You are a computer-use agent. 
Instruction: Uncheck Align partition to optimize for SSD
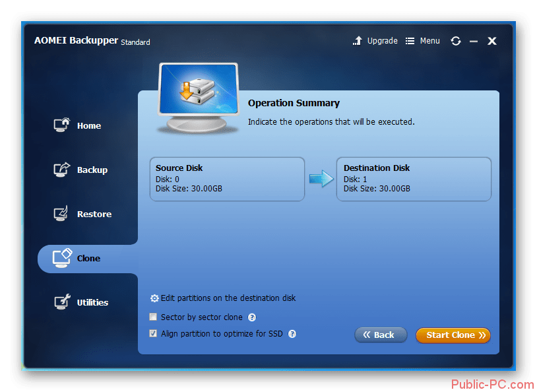click(153, 333)
